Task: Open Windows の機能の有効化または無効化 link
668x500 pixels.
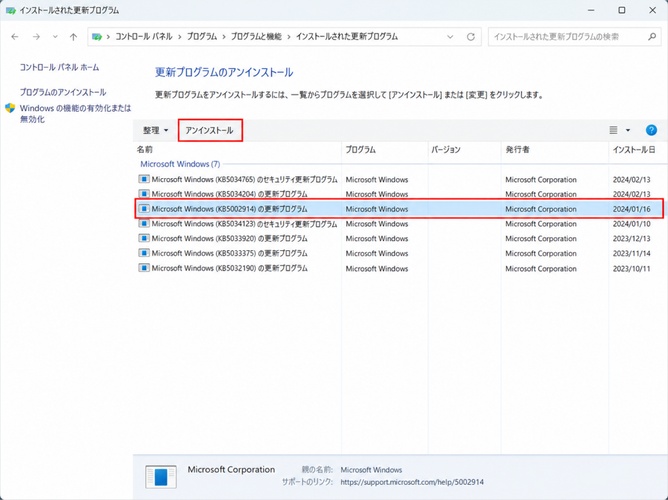Action: 75,114
